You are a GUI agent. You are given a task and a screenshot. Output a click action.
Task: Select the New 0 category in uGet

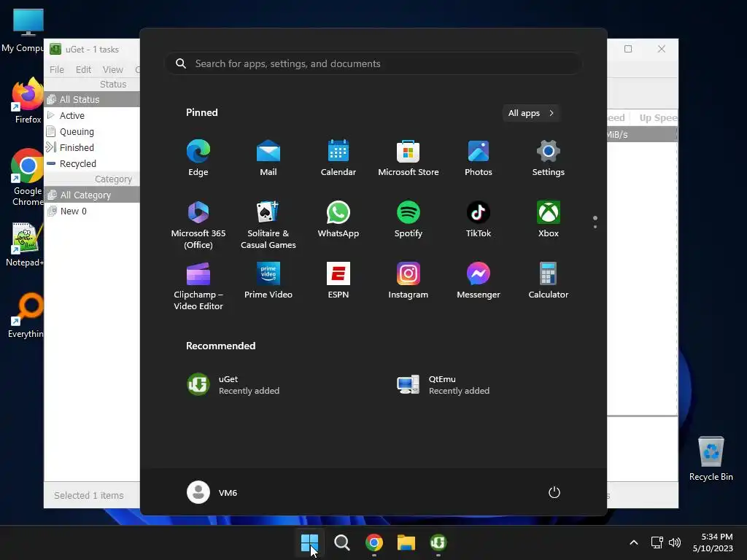(x=92, y=211)
